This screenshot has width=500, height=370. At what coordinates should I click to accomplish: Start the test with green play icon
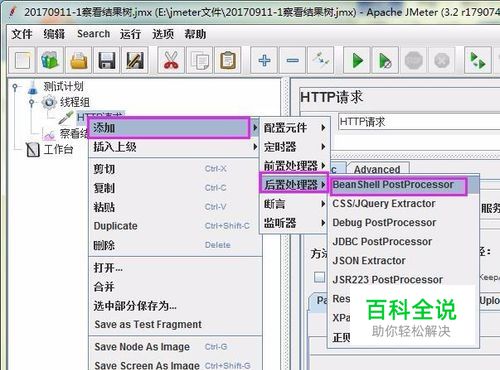click(x=357, y=61)
